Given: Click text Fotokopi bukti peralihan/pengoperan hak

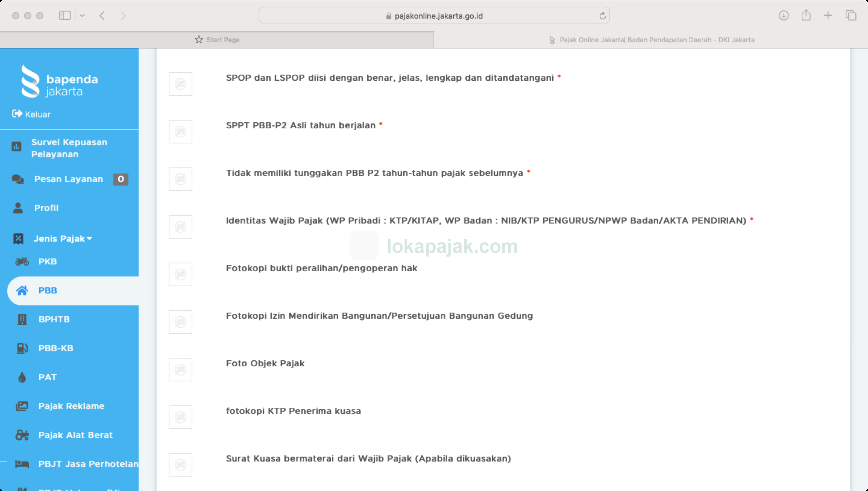Looking at the screenshot, I should [x=321, y=268].
